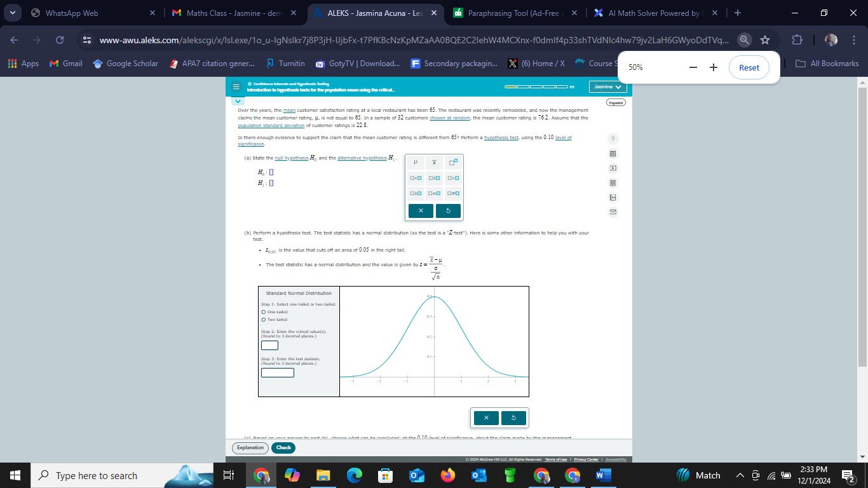Clear the graph tool with X

click(x=486, y=417)
